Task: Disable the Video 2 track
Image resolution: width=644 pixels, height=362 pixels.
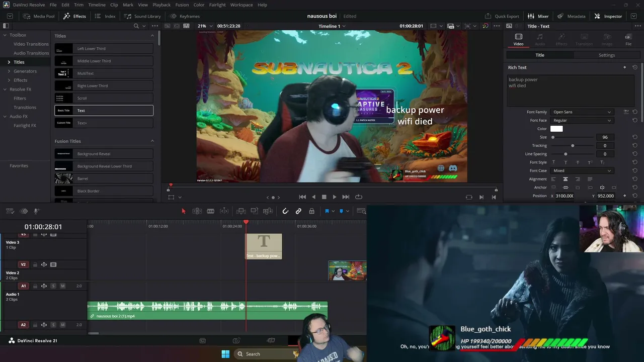Action: (53, 265)
